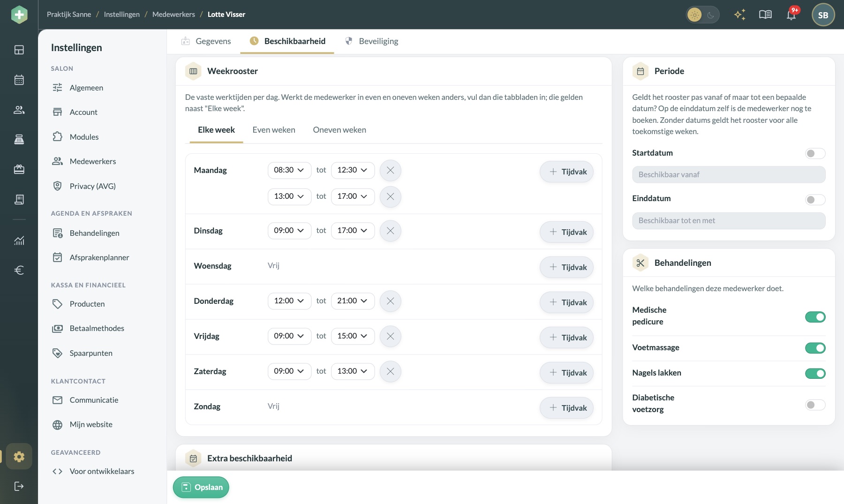Image resolution: width=844 pixels, height=504 pixels.
Task: Switch the light/dark theme toggle
Action: [702, 15]
